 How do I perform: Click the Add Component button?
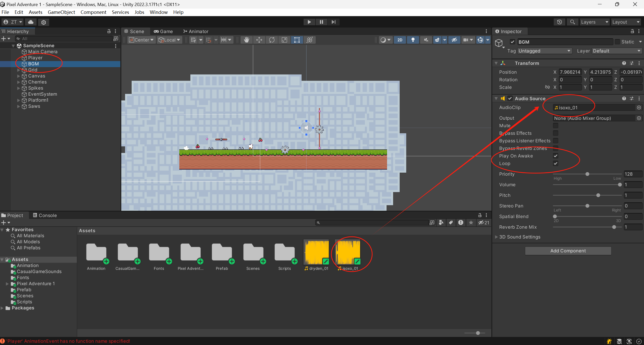pos(568,251)
